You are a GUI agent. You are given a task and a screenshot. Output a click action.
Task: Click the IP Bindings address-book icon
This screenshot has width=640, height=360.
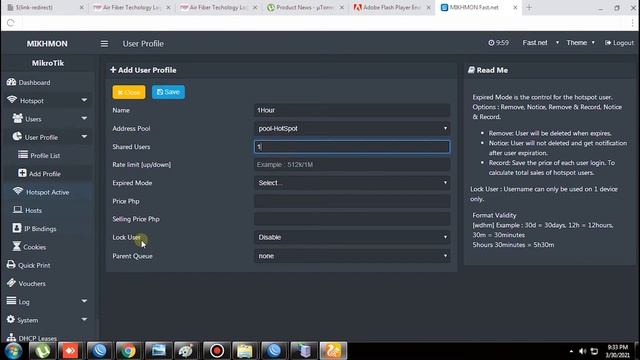[17, 228]
